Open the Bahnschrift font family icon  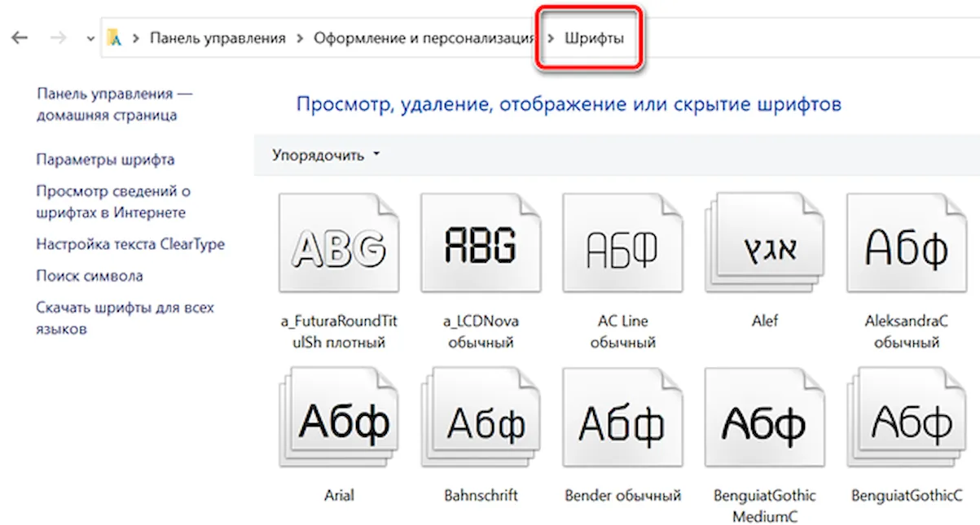481,419
